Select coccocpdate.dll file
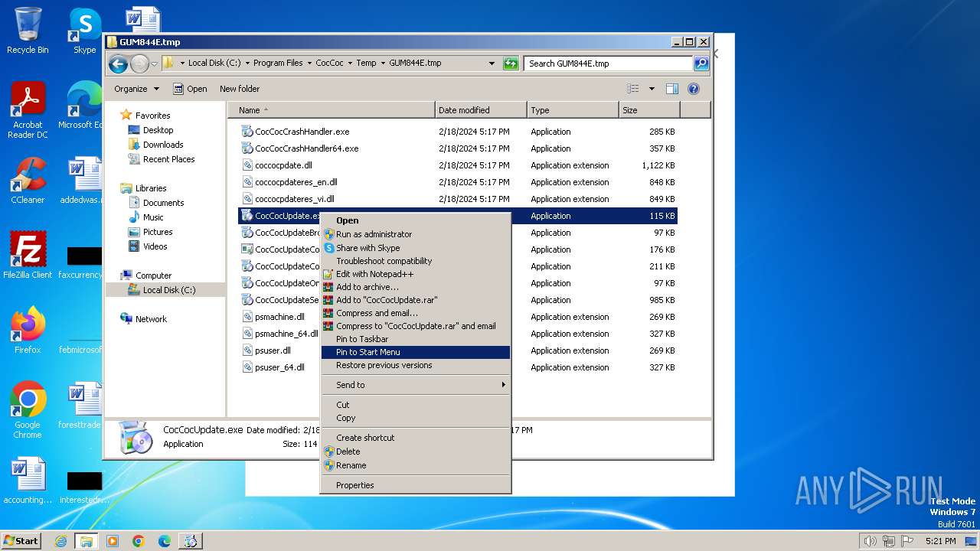 coord(283,165)
